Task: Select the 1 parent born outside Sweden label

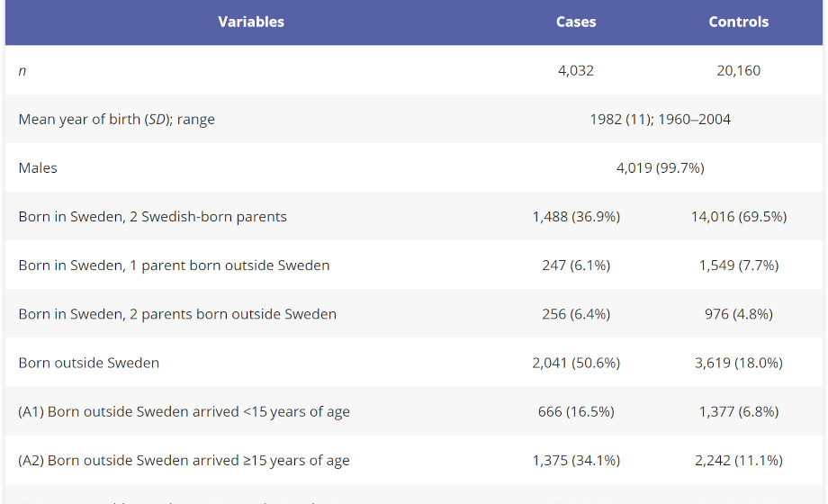Action: [x=174, y=265]
